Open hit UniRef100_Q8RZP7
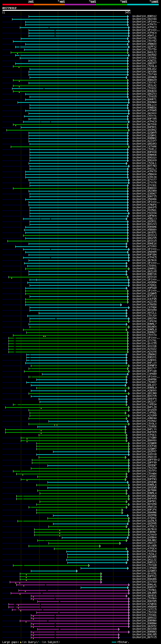 click(x=144, y=64)
